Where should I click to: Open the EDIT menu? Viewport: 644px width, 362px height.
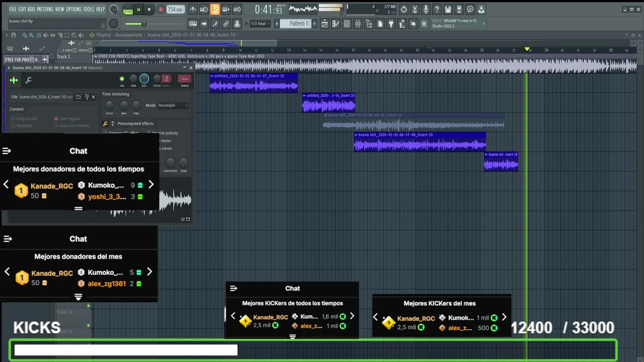pyautogui.click(x=22, y=9)
